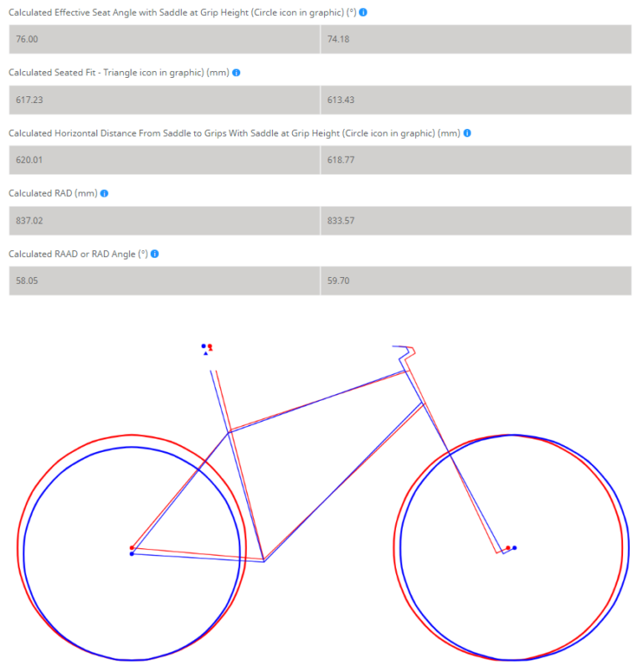Select the saddle-to-grips distance 618.77
This screenshot has height=672, width=643.
(x=474, y=159)
